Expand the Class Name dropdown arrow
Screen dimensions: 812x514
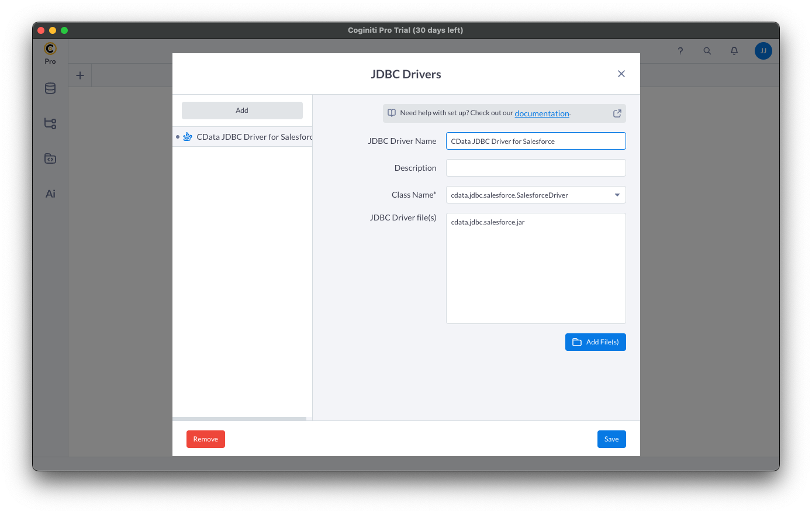(x=617, y=195)
